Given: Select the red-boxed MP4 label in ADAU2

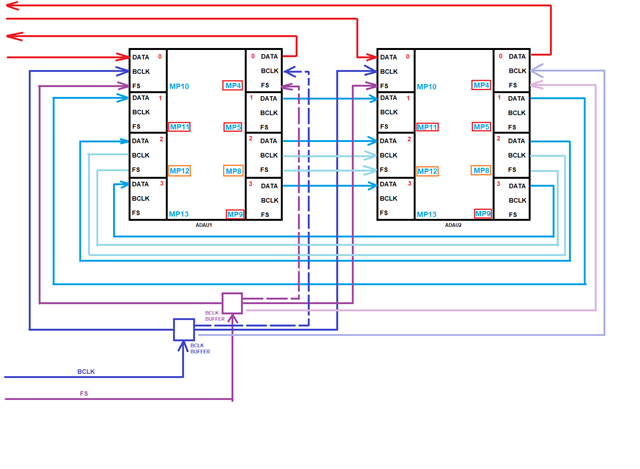Looking at the screenshot, I should pos(481,85).
